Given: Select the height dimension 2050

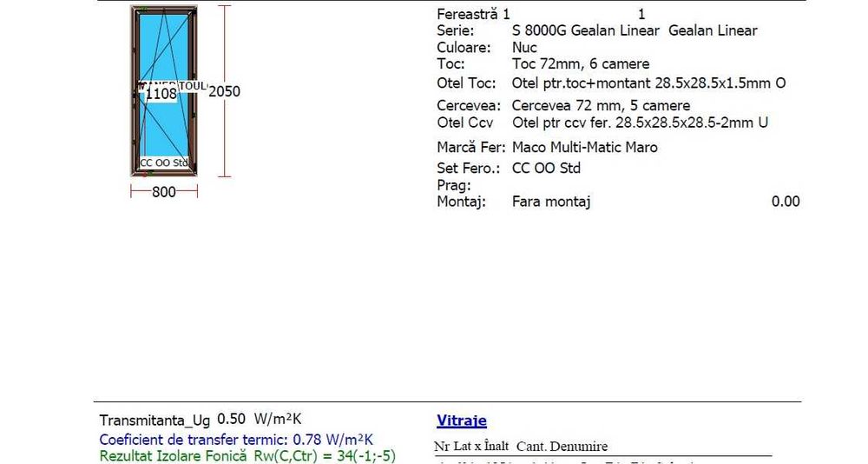Looking at the screenshot, I should [224, 91].
